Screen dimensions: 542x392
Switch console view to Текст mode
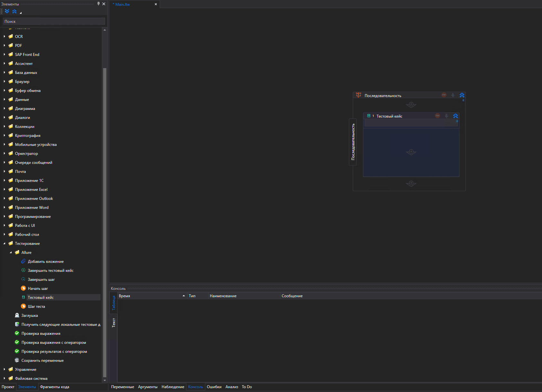113,323
